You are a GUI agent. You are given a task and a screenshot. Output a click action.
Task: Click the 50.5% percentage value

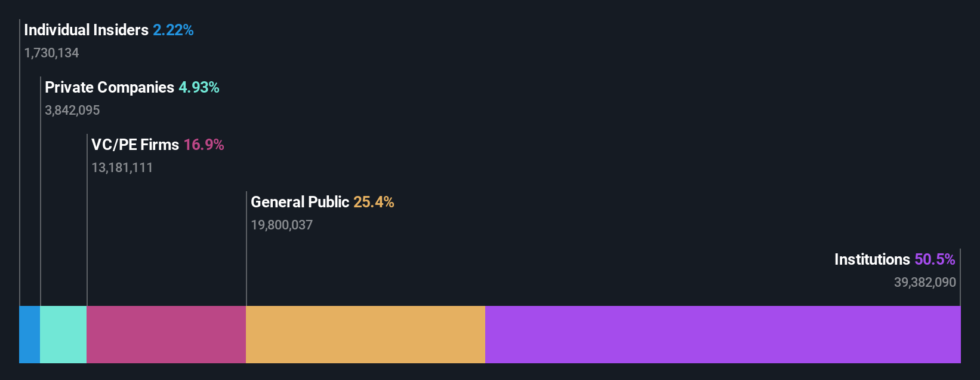click(935, 259)
